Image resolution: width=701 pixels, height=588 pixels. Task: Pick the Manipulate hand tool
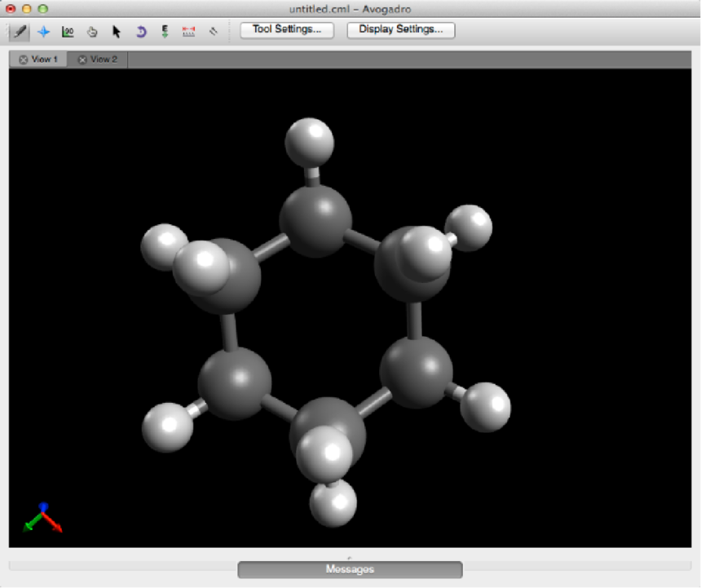coord(92,32)
